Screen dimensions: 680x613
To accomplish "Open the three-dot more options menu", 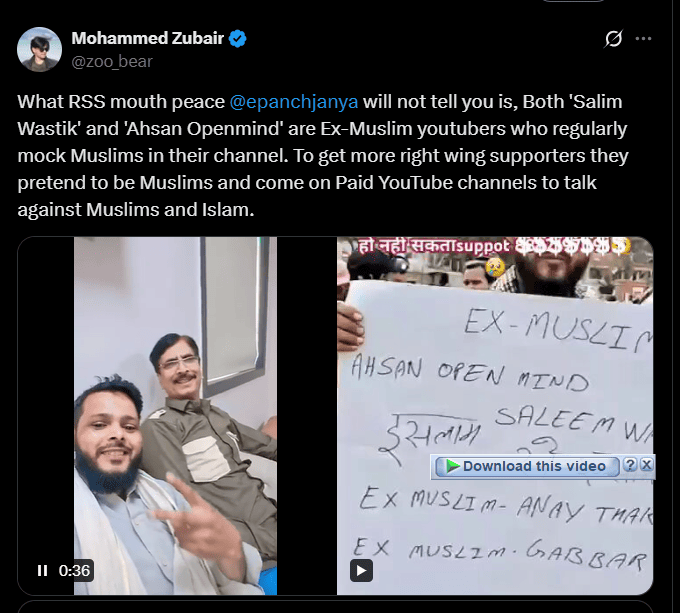I will [643, 39].
